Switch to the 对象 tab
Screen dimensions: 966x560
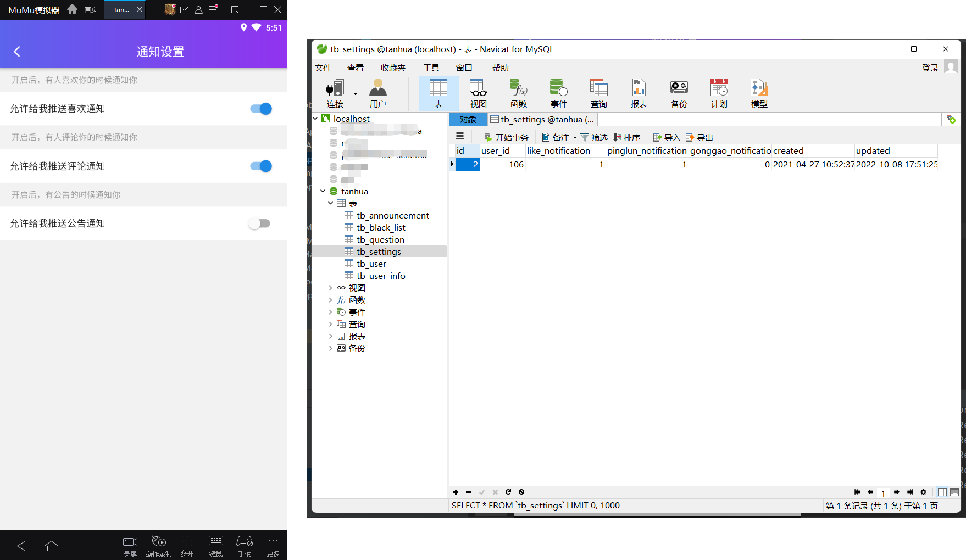(x=468, y=120)
